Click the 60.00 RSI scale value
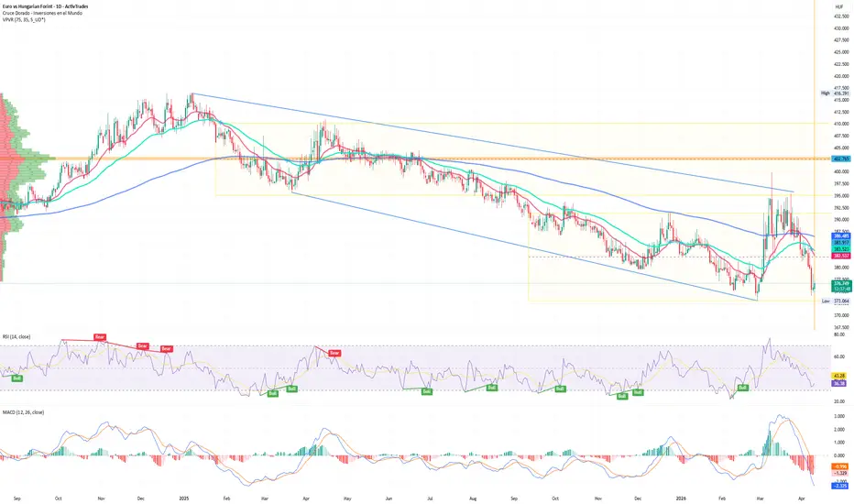Viewport: 854px width, 504px height. pyautogui.click(x=839, y=356)
